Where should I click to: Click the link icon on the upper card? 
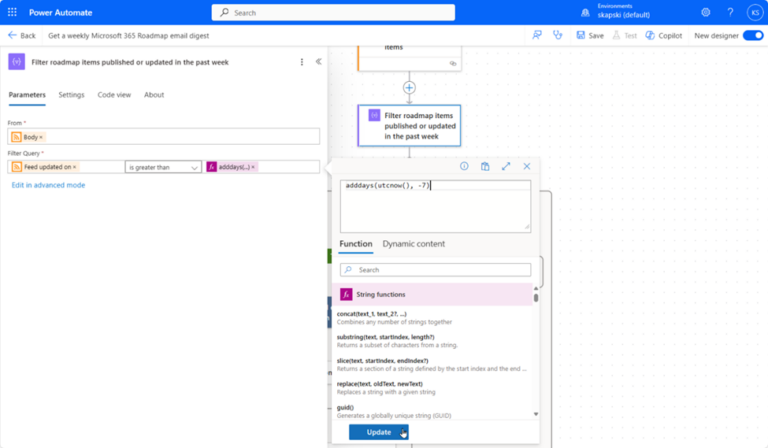453,64
